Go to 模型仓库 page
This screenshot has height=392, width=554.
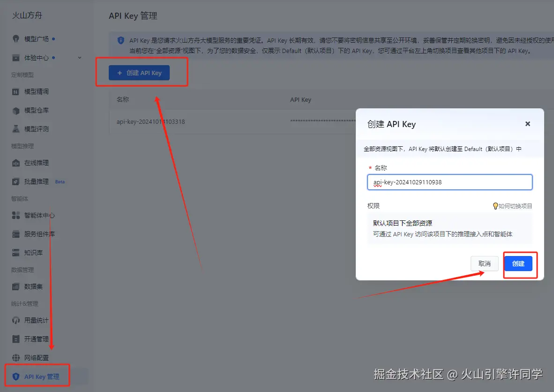click(37, 110)
